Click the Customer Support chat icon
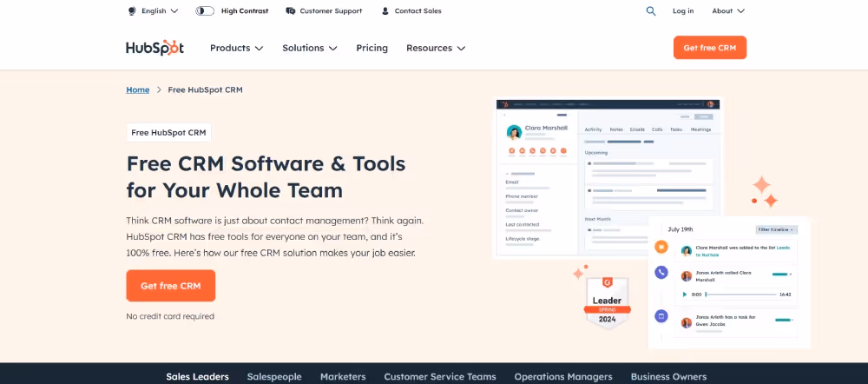868x384 pixels. pos(291,10)
